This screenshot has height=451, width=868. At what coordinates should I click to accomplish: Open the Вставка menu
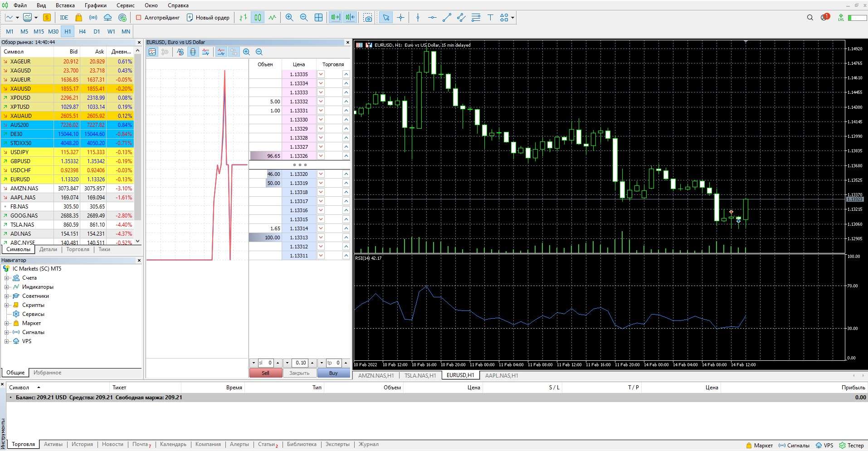pyautogui.click(x=65, y=5)
